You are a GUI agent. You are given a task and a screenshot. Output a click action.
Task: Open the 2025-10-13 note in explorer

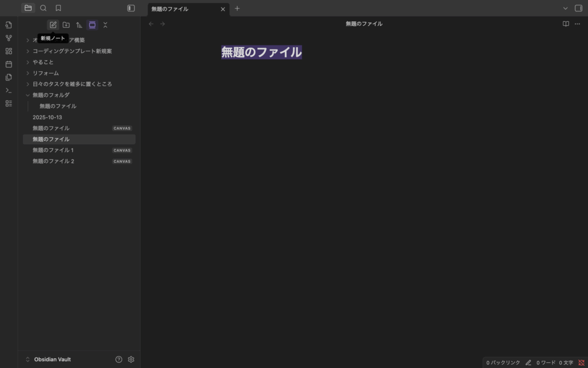[47, 117]
